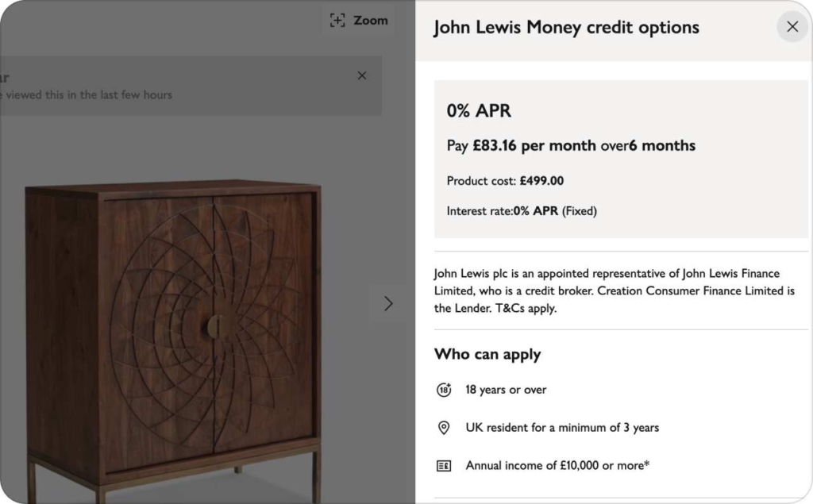The width and height of the screenshot is (813, 504).
Task: Expand the Who can apply section
Action: point(487,354)
